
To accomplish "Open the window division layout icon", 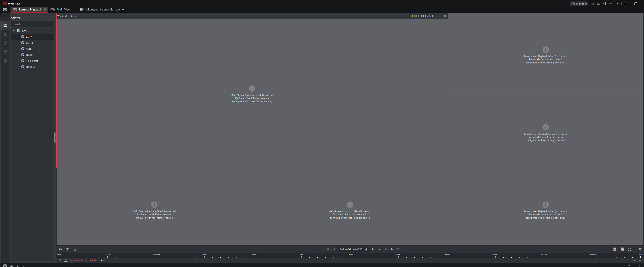I will coord(622,249).
